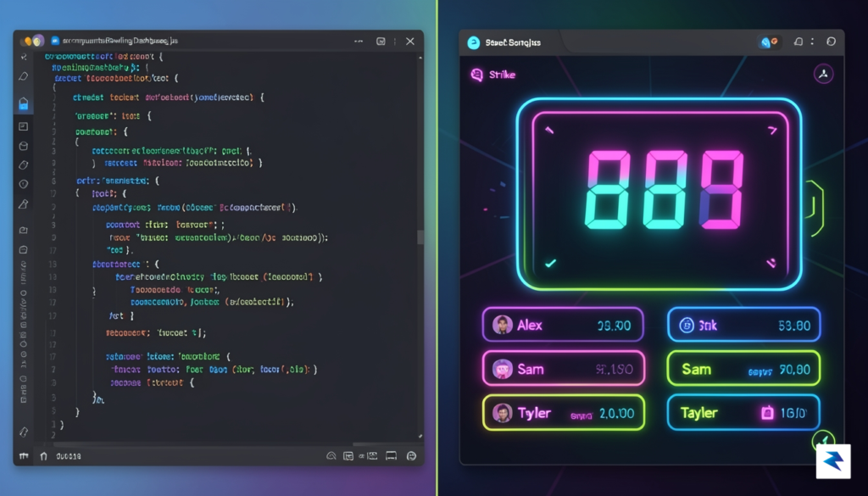Viewport: 868px width, 496px height.
Task: Click the leftmost icon of the right status bar group
Action: click(331, 455)
